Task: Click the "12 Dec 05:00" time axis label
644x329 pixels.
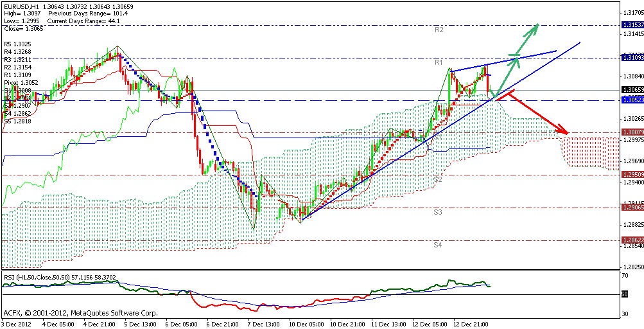Action: (x=430, y=324)
